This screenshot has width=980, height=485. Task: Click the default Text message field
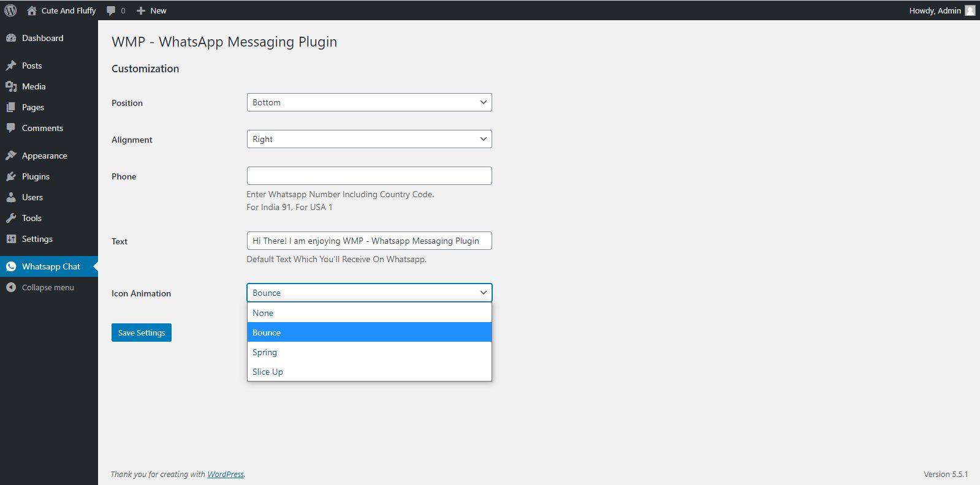(x=369, y=241)
